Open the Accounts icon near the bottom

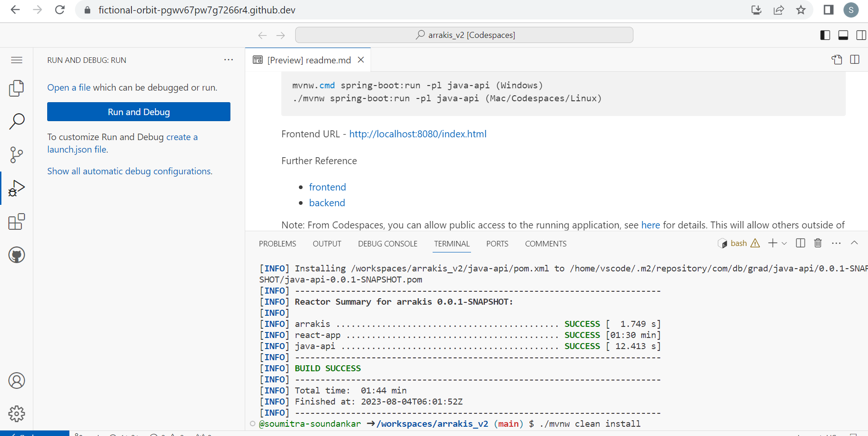click(x=17, y=381)
